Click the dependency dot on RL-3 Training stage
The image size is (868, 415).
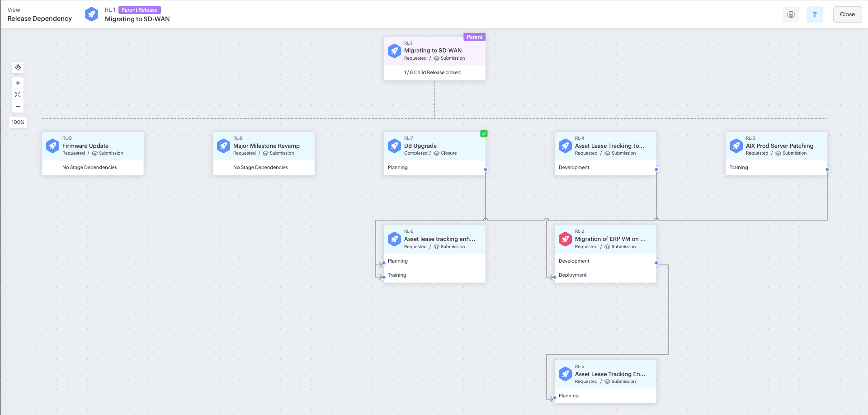(x=827, y=170)
